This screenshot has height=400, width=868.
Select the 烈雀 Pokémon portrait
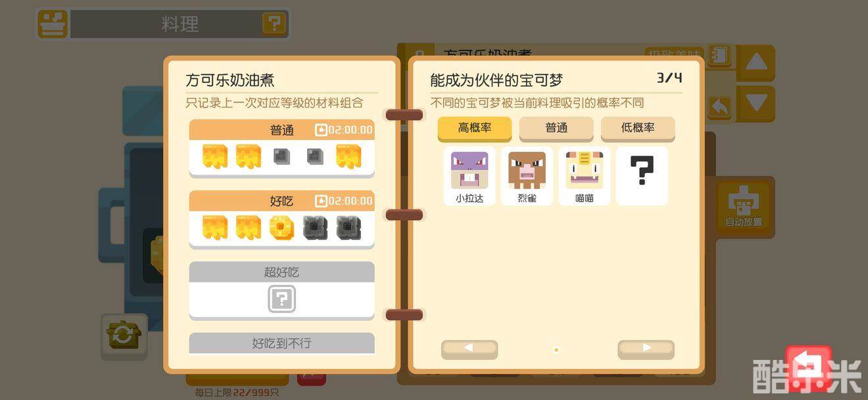pyautogui.click(x=527, y=176)
